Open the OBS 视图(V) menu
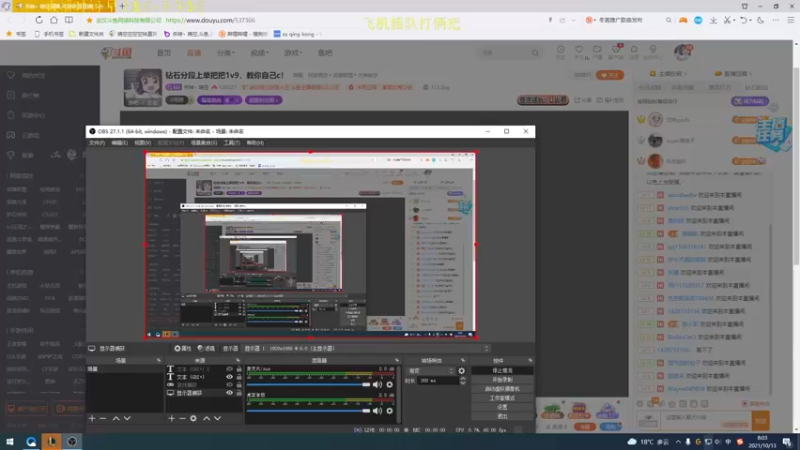800x450 pixels. click(142, 143)
